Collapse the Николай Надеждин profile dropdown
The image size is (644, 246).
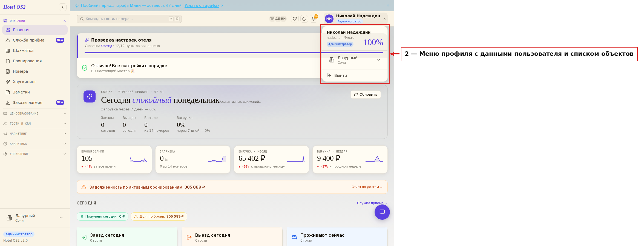pyautogui.click(x=356, y=19)
